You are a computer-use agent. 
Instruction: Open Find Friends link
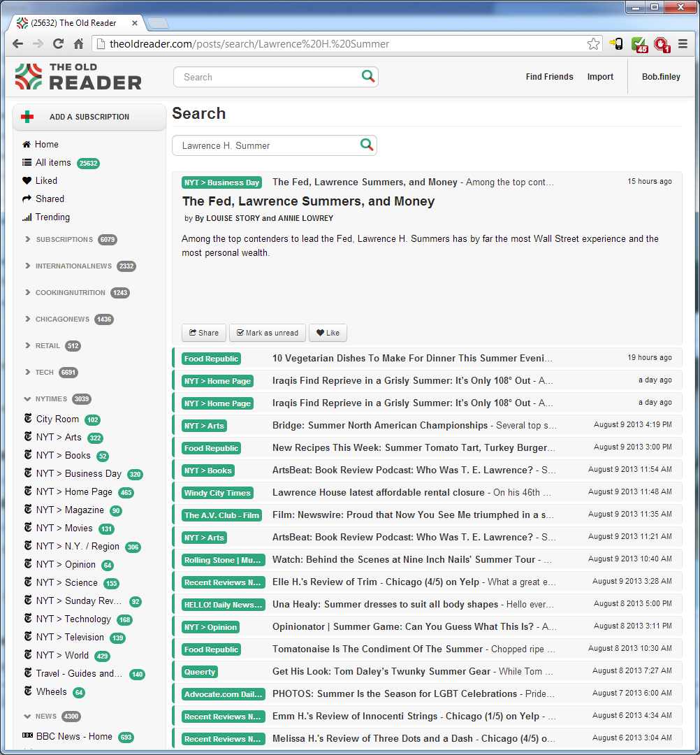[x=549, y=77]
